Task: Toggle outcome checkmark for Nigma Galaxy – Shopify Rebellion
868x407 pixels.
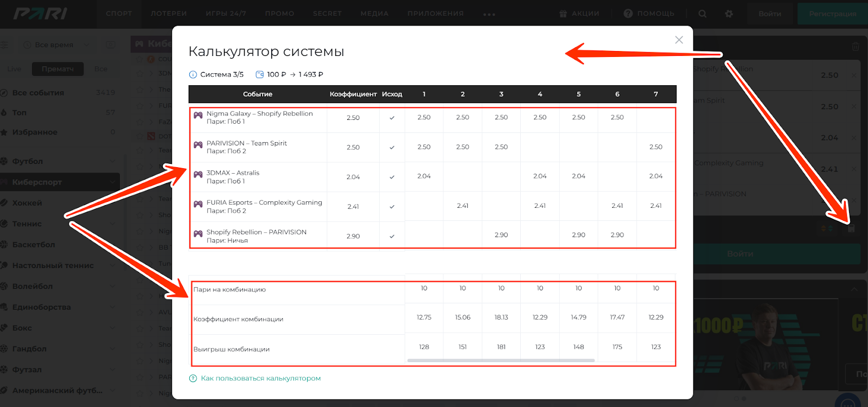Action: coord(392,118)
